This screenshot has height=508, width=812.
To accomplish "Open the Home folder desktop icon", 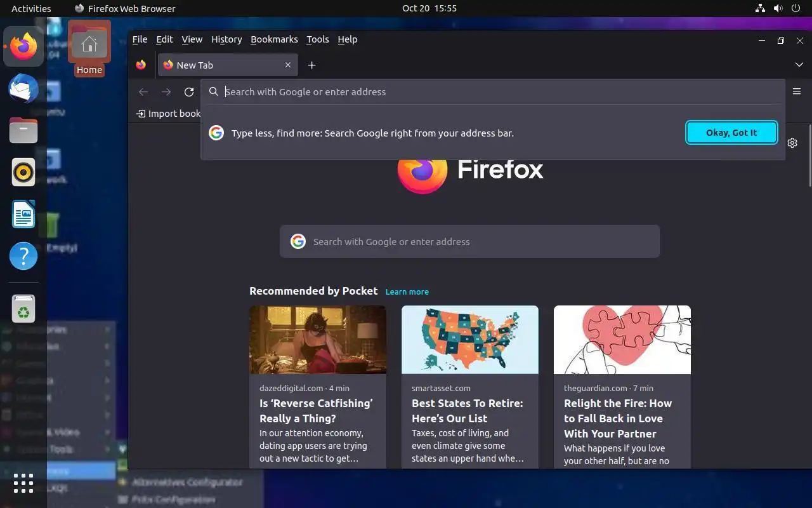I will 89,49.
